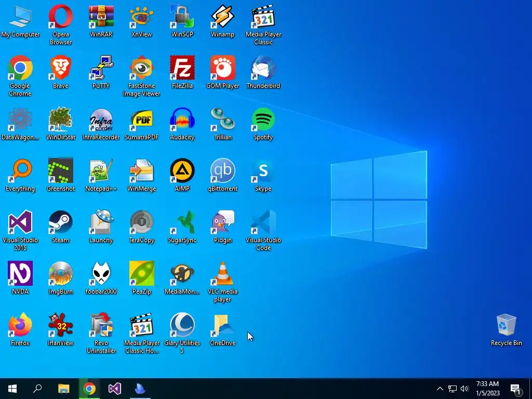Image resolution: width=532 pixels, height=399 pixels.
Task: Open the Windows Start menu
Action: [x=12, y=389]
